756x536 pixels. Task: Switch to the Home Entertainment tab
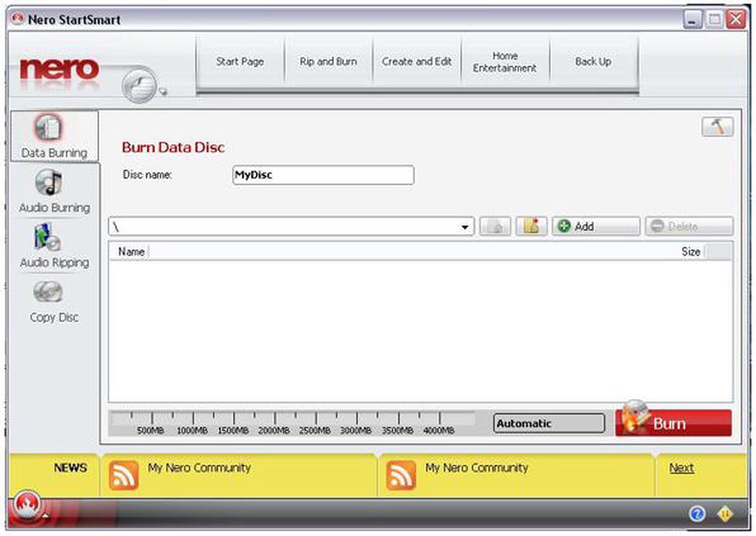pos(505,62)
